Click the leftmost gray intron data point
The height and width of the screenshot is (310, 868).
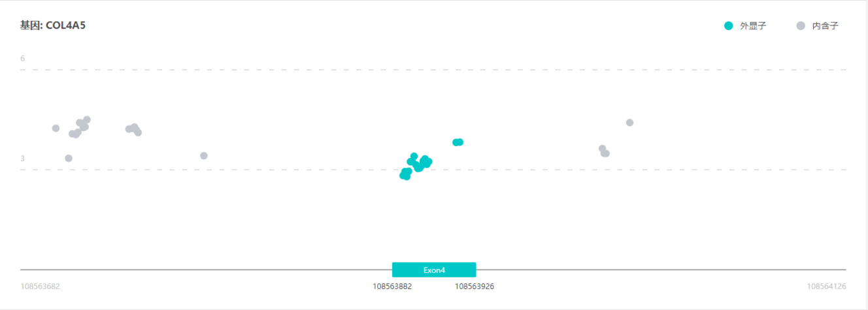pyautogui.click(x=56, y=128)
